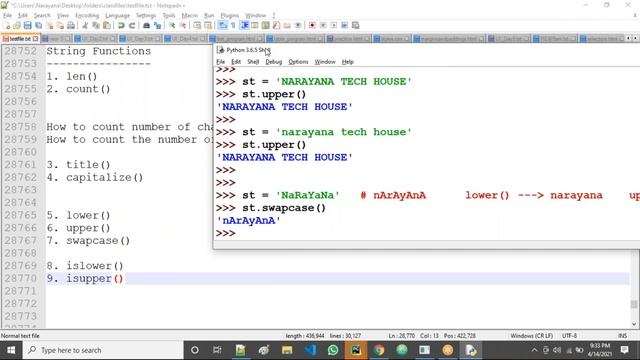
Task: Click line number 28761 in margin
Action: point(20,165)
